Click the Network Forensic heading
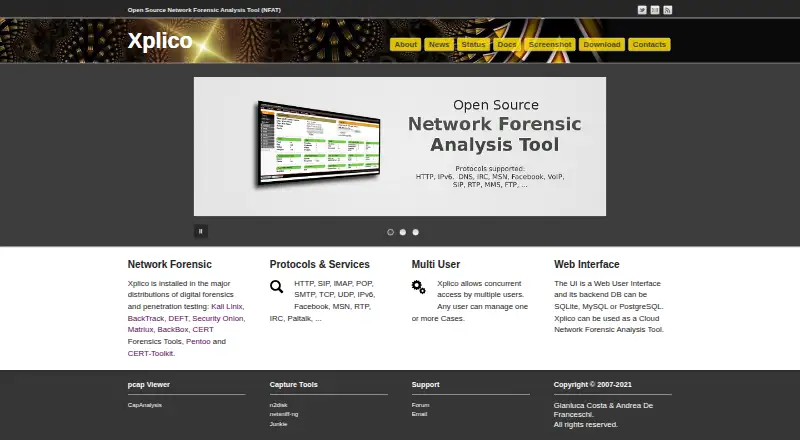 169,264
